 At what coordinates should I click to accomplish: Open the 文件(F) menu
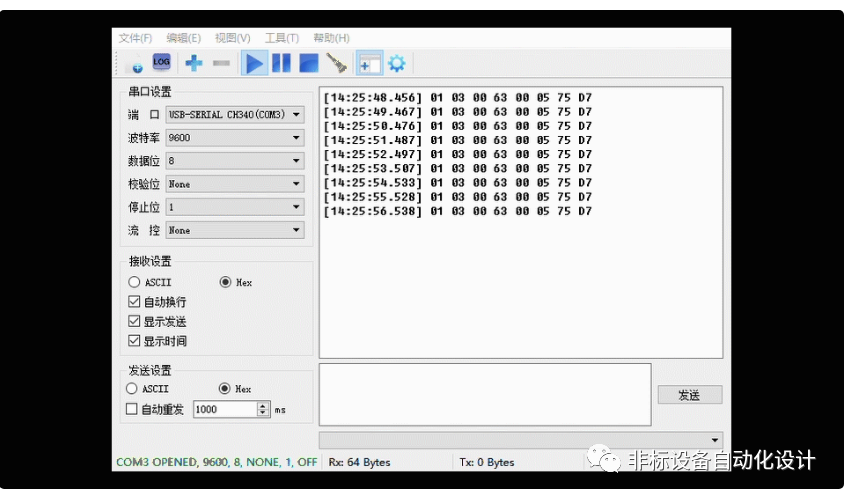pyautogui.click(x=135, y=38)
